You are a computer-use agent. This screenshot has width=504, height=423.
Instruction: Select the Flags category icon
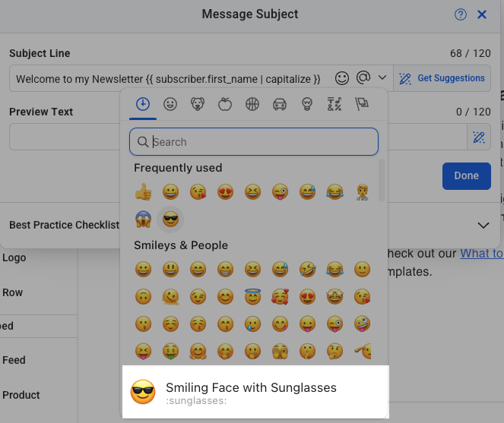click(362, 105)
